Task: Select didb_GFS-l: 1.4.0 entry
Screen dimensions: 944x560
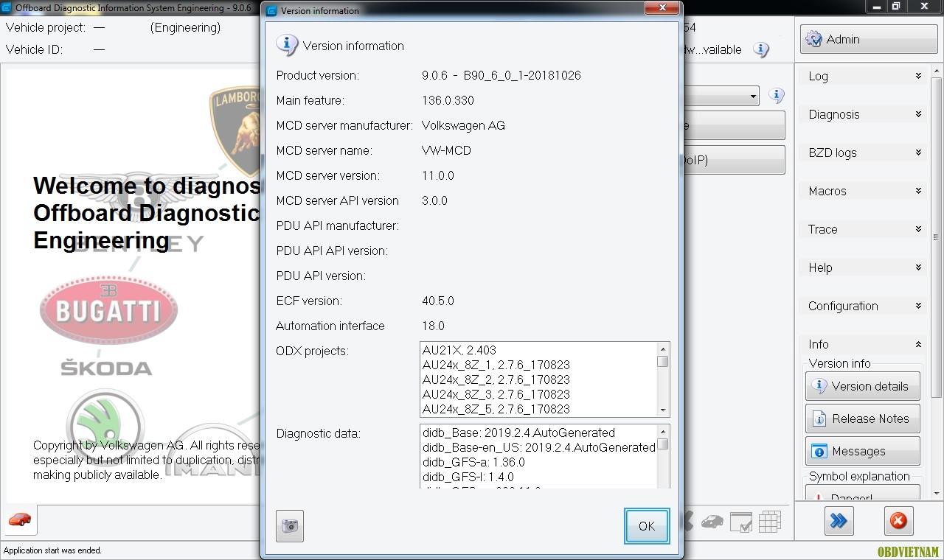Action: point(468,477)
